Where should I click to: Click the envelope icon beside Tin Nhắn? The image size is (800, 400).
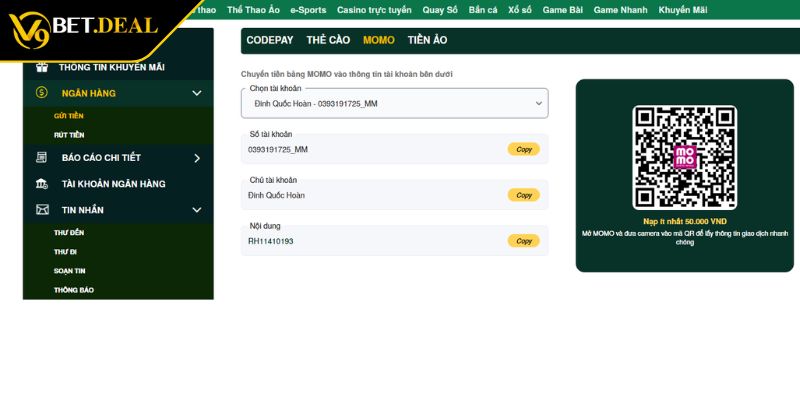click(x=42, y=210)
